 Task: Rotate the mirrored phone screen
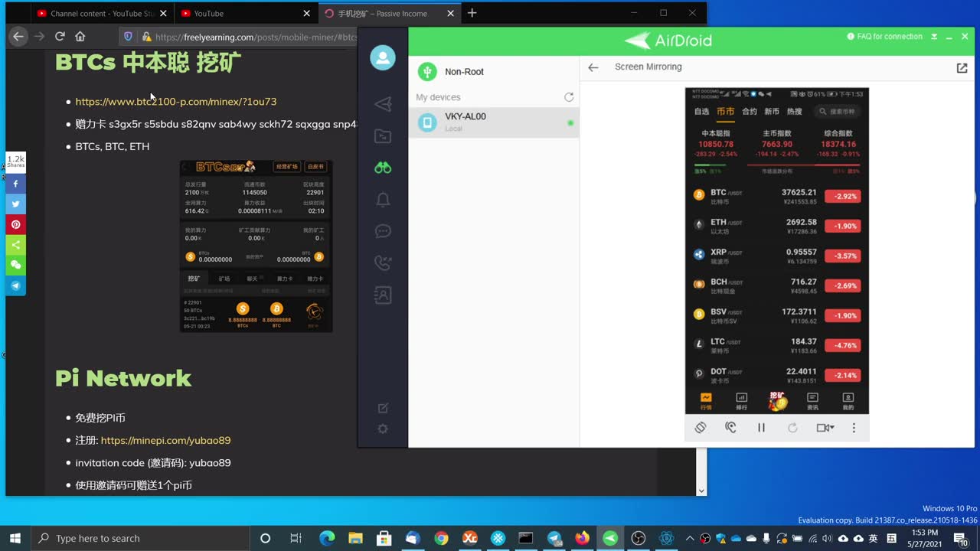(700, 428)
